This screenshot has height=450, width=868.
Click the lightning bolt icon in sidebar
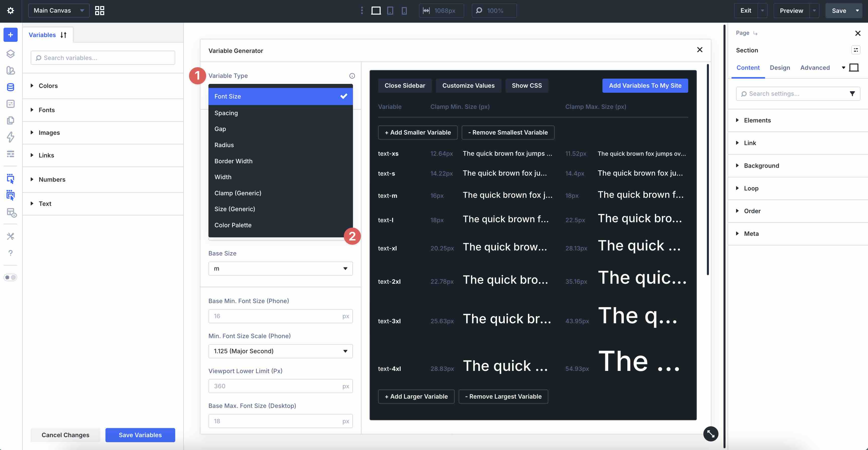[x=10, y=137]
